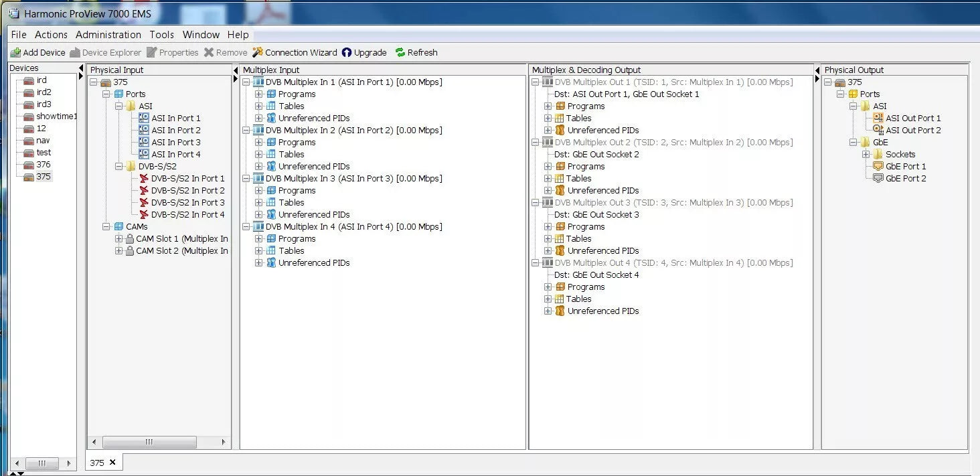Click the Remove toolbar button
This screenshot has height=476, width=980.
click(226, 52)
